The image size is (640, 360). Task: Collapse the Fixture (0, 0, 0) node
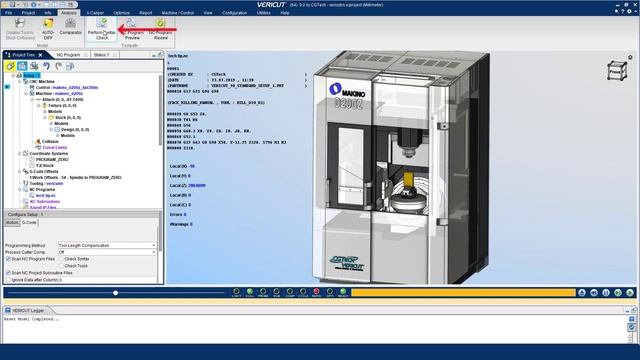click(39, 105)
